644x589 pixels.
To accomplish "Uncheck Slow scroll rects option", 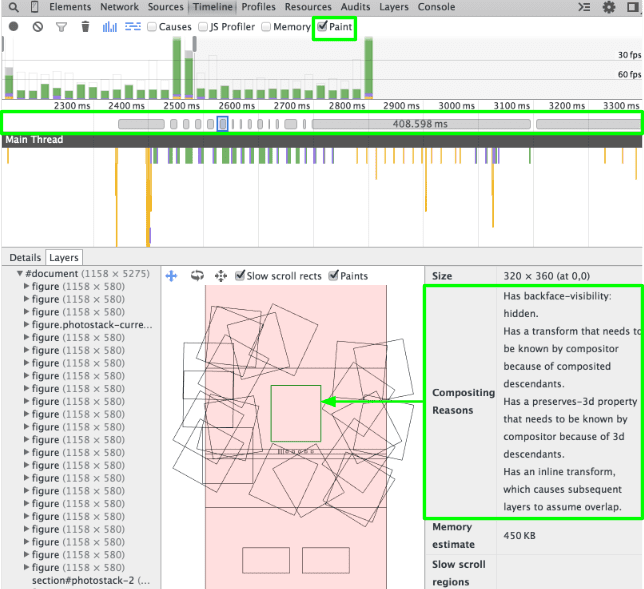I will 240,276.
